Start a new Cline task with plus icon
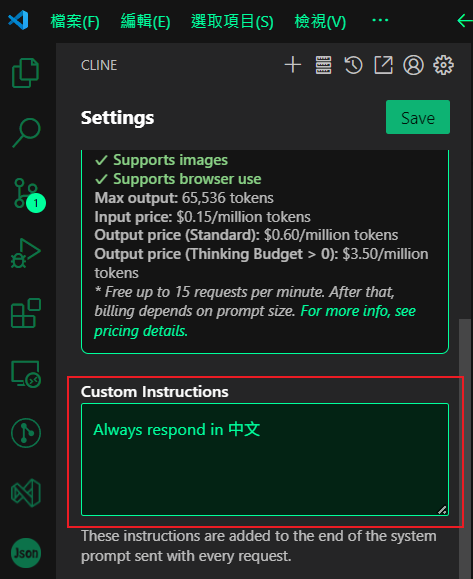Screen dimensions: 473x579 (293, 65)
